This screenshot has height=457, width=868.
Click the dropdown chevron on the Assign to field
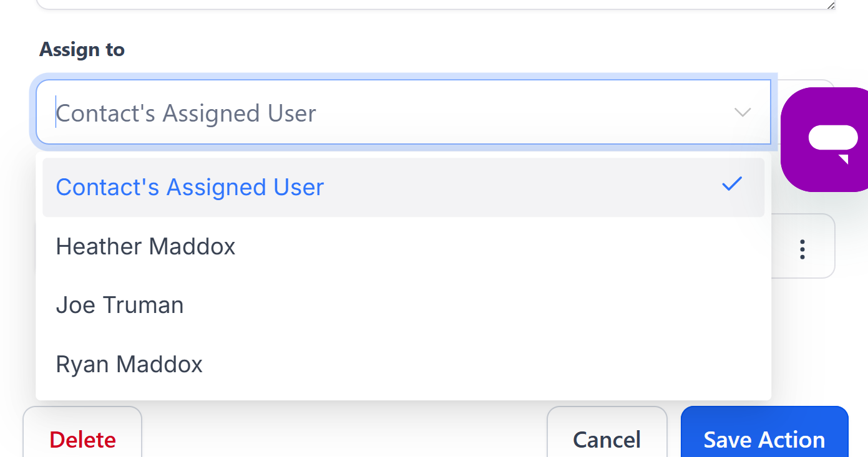point(742,113)
